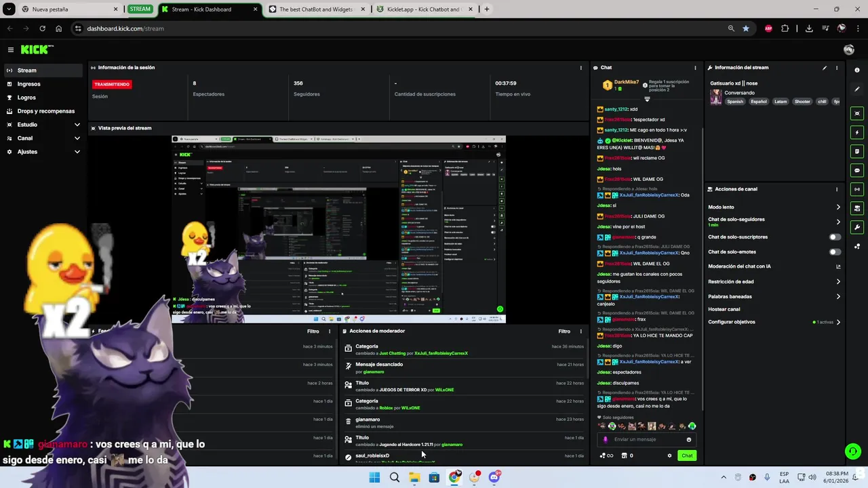Image resolution: width=868 pixels, height=488 pixels.
Task: Reload the page in the browser
Action: pyautogui.click(x=42, y=28)
